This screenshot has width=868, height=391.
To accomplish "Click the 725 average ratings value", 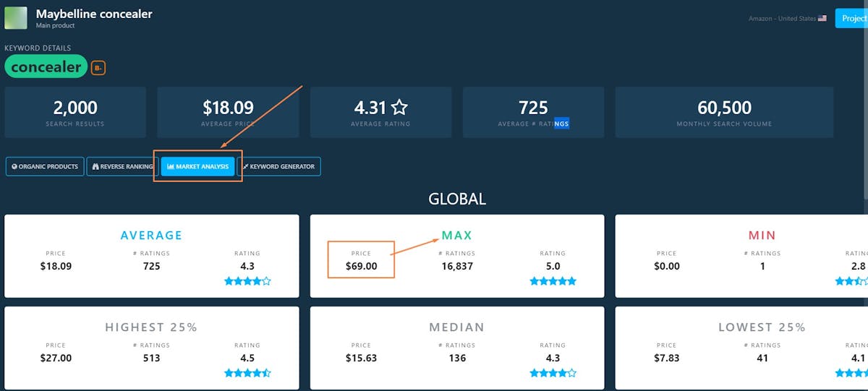I will click(x=533, y=108).
